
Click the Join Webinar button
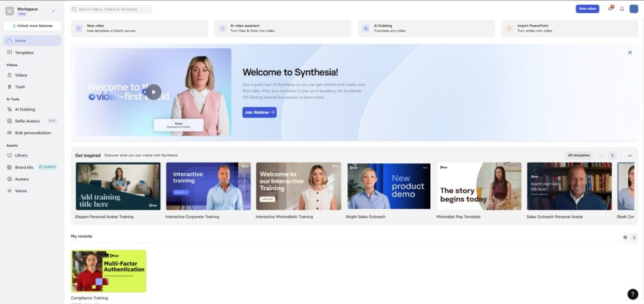tap(259, 112)
